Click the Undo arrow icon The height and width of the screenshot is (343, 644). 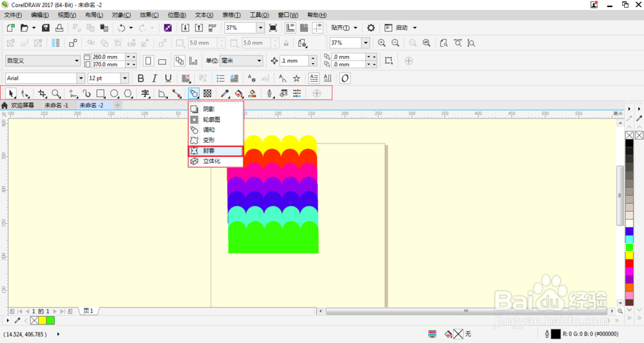coord(122,28)
